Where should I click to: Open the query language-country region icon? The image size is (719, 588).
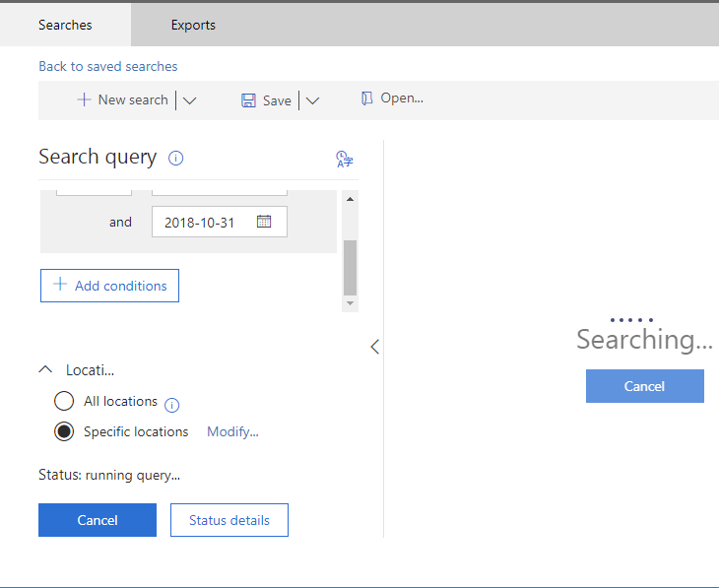coord(345,159)
